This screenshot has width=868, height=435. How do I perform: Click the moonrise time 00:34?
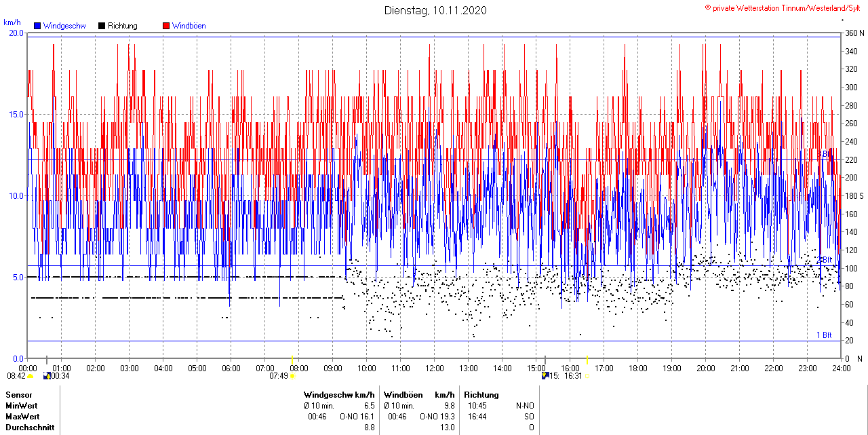pos(60,376)
